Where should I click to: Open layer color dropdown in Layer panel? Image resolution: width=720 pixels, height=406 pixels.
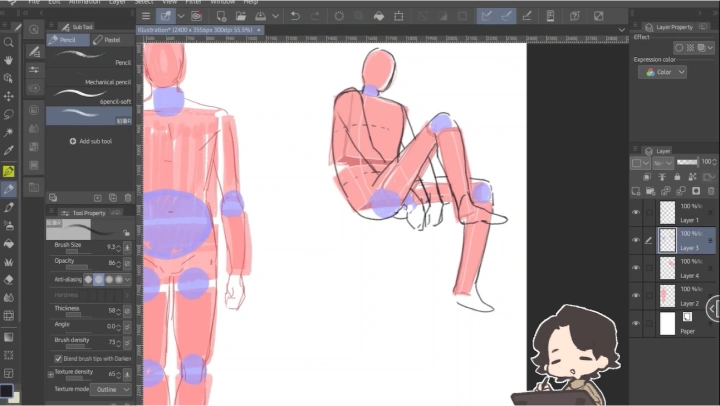pyautogui.click(x=640, y=163)
